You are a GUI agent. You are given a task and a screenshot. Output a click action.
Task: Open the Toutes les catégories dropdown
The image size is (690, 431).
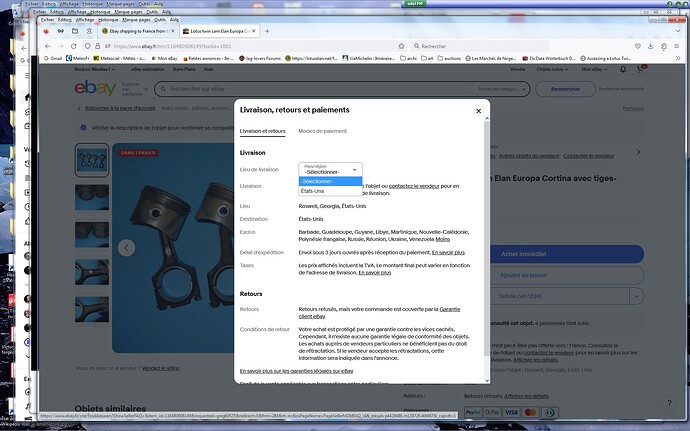pos(502,89)
